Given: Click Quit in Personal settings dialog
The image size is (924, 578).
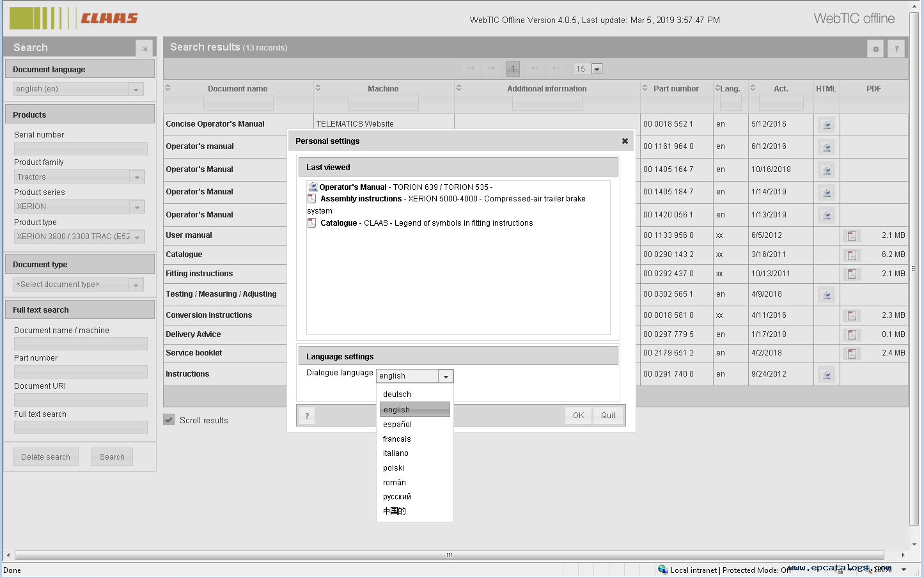Looking at the screenshot, I should click(608, 416).
